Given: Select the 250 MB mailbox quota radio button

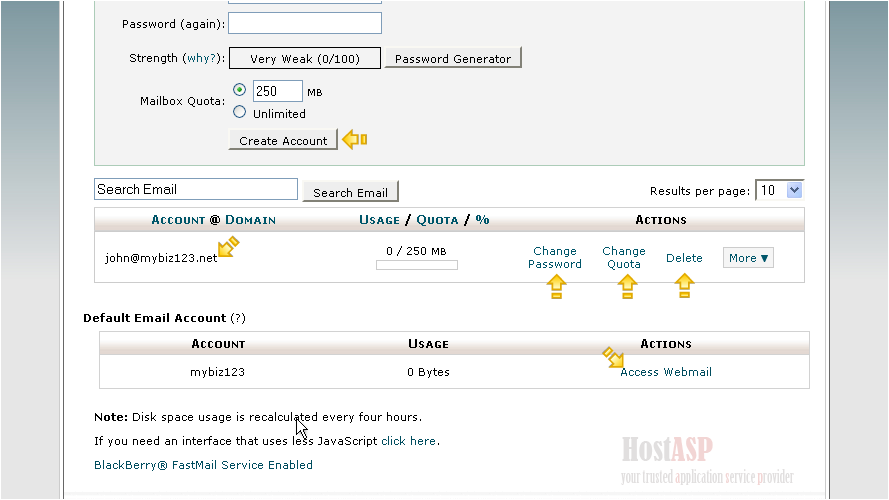Looking at the screenshot, I should click(x=239, y=90).
